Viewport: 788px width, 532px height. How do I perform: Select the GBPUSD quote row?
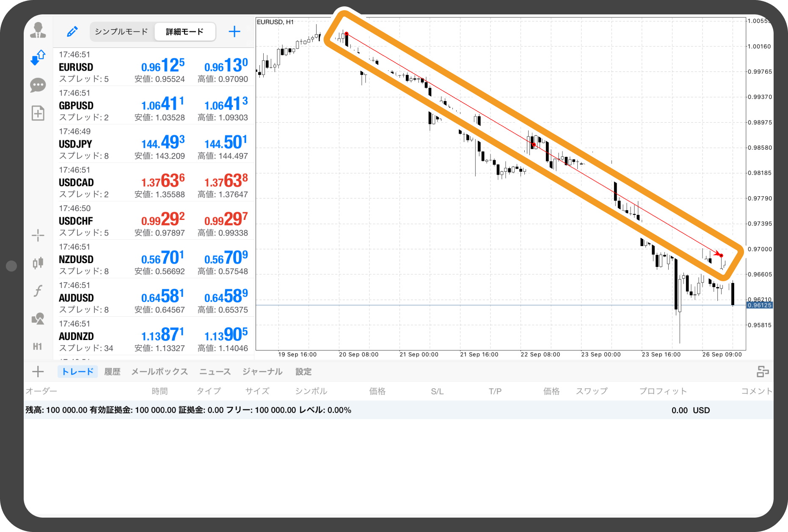coord(154,105)
